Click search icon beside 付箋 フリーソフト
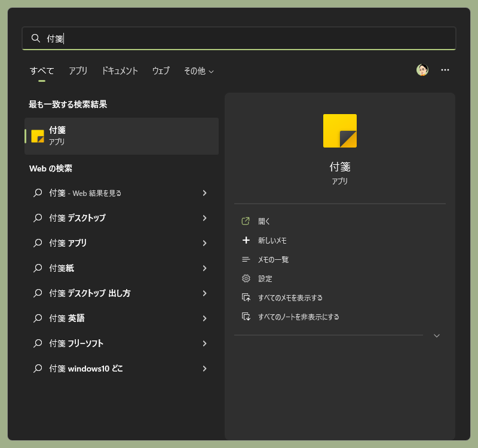Viewport: 478px width, 448px height. click(x=38, y=343)
